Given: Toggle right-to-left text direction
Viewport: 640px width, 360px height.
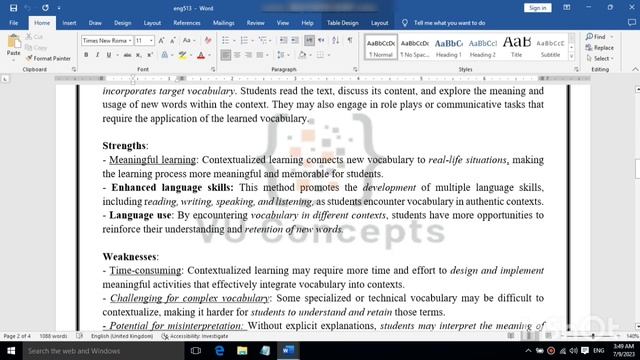Looking at the screenshot, I should point(321,40).
